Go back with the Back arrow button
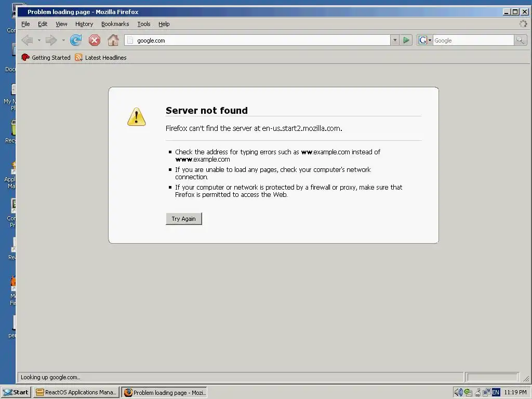Screen dimensions: 532x399 tap(27, 41)
